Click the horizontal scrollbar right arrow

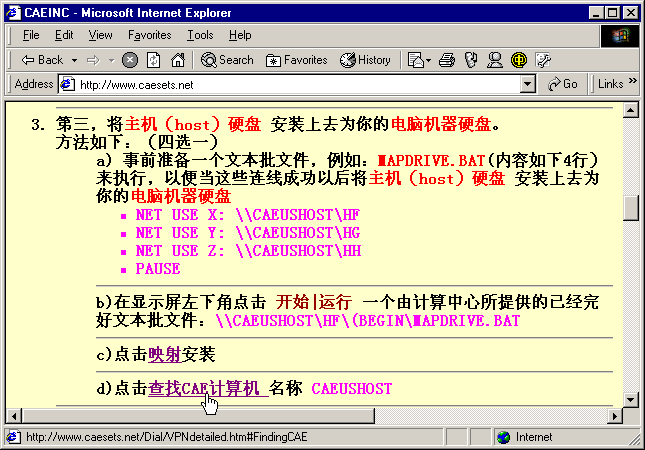[x=614, y=415]
